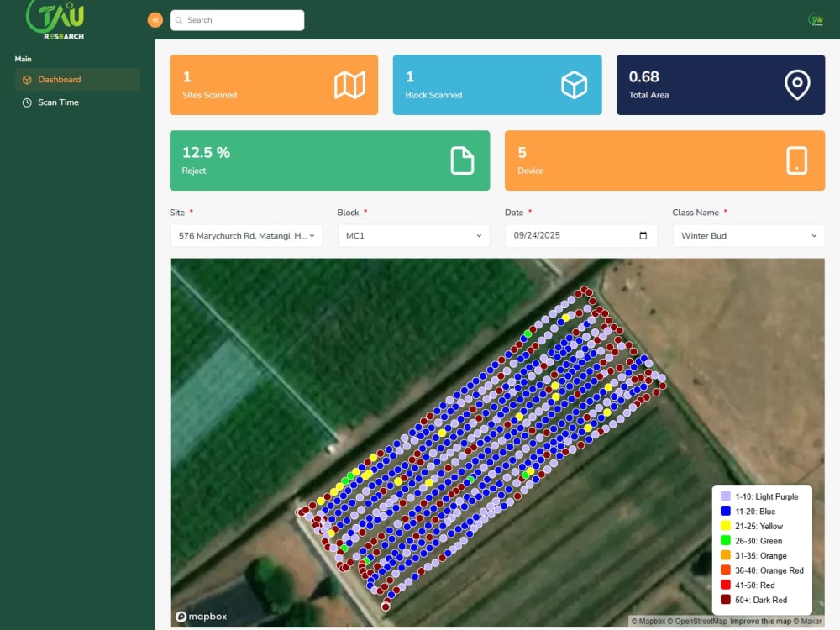Viewport: 840px width, 630px height.
Task: Click the Light Purple legend swatch
Action: tap(726, 496)
